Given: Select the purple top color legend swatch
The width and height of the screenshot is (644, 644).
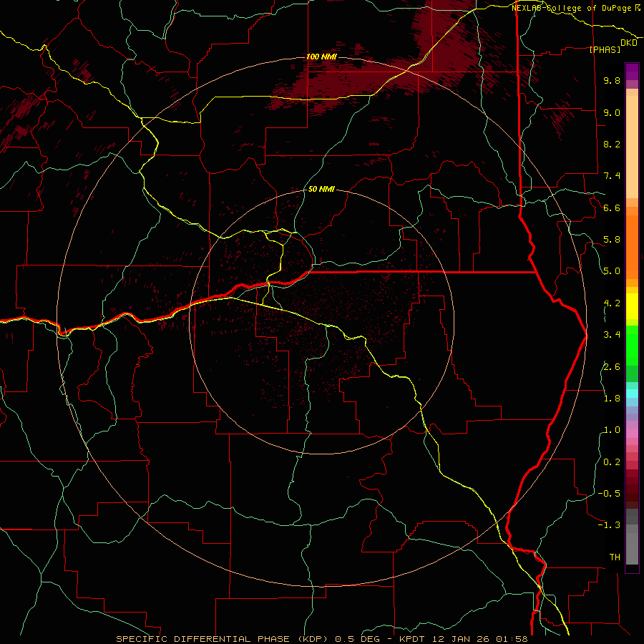Looking at the screenshot, I should pos(632,72).
